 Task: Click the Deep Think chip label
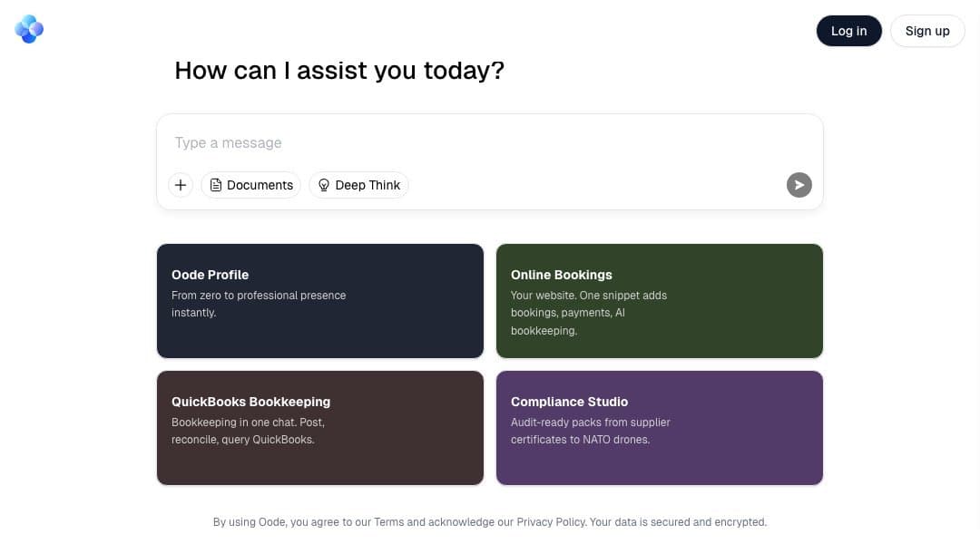coord(367,184)
